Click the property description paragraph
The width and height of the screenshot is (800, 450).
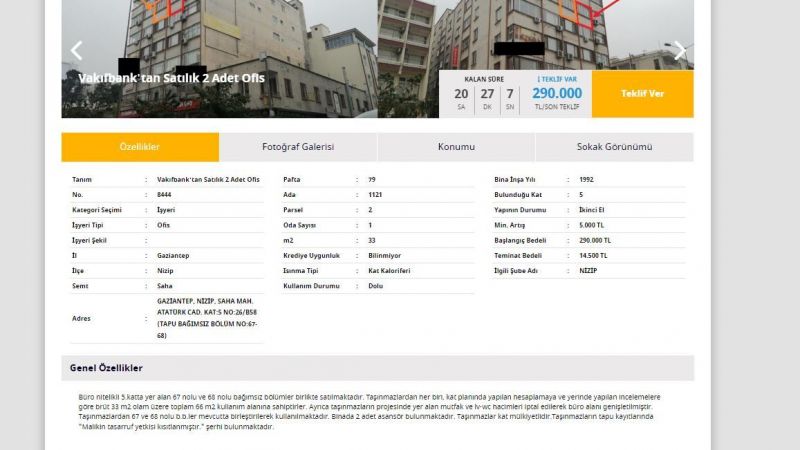(370, 412)
